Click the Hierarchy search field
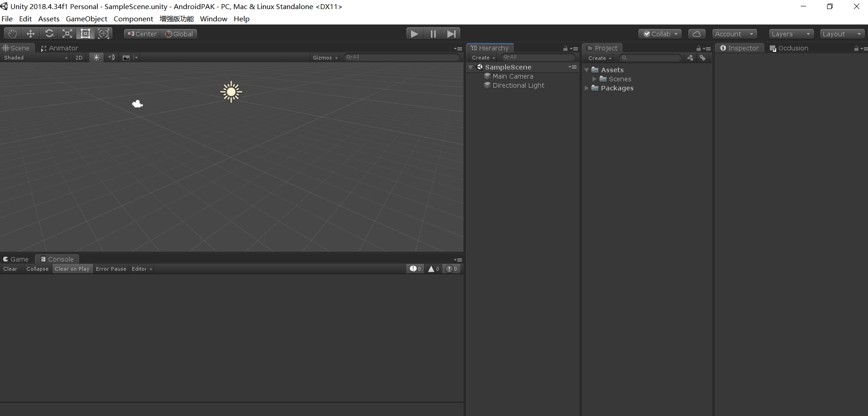This screenshot has width=868, height=416. 538,57
